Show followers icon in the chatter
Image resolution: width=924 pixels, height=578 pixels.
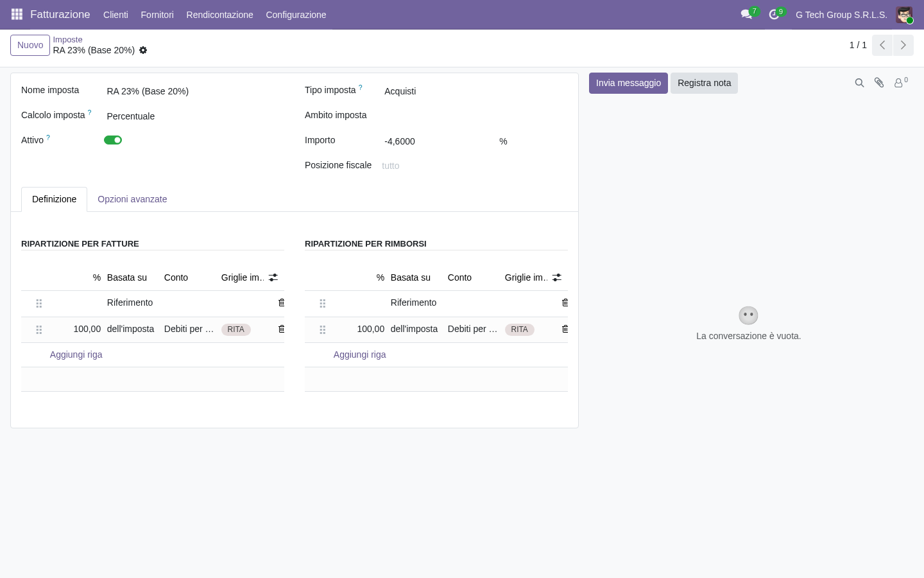coord(901,83)
